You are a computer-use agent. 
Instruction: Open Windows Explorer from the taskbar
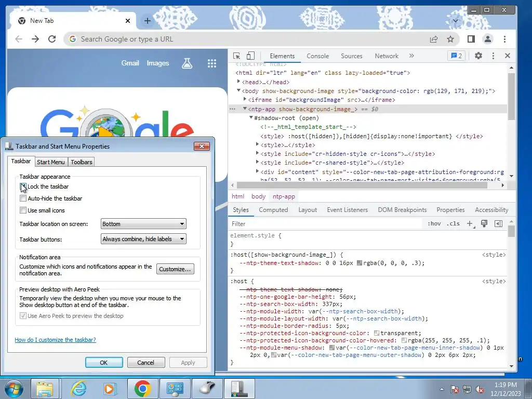(45, 389)
